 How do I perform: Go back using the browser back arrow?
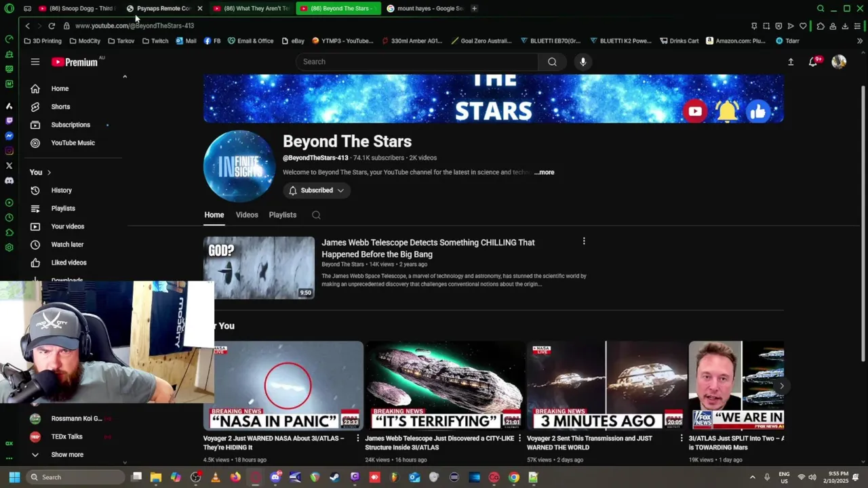[x=27, y=26]
